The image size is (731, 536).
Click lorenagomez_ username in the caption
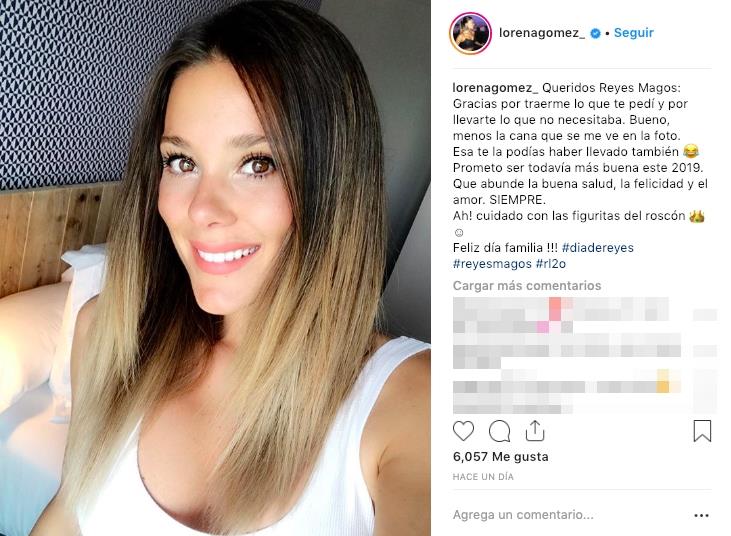coord(496,88)
